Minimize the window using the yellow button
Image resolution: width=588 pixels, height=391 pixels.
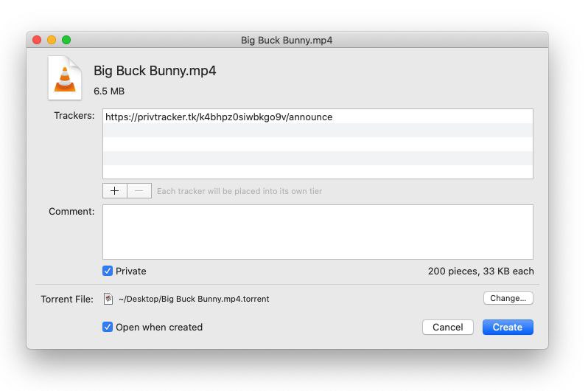click(x=52, y=40)
